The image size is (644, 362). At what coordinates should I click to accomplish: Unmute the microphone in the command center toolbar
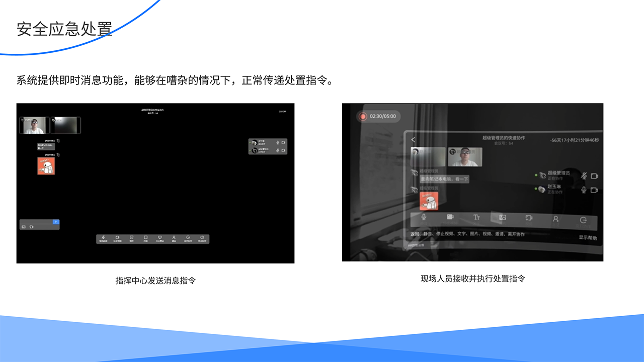pyautogui.click(x=103, y=237)
